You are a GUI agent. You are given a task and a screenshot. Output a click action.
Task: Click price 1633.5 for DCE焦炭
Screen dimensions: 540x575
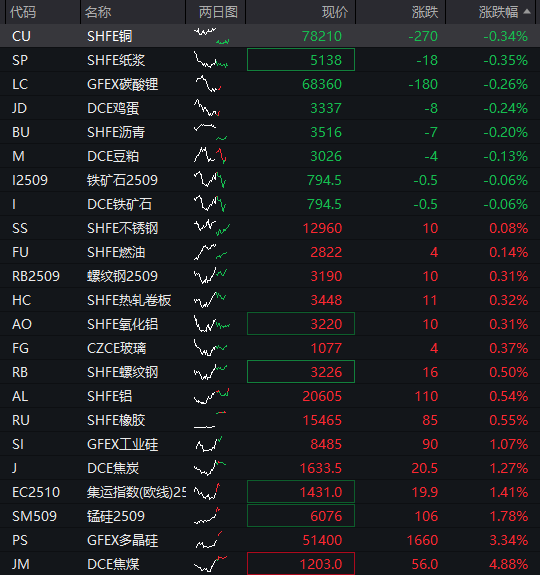coord(321,468)
